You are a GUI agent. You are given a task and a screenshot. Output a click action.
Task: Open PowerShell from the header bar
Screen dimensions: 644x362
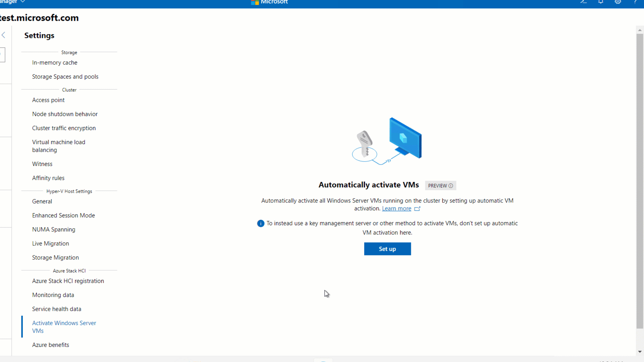(584, 2)
